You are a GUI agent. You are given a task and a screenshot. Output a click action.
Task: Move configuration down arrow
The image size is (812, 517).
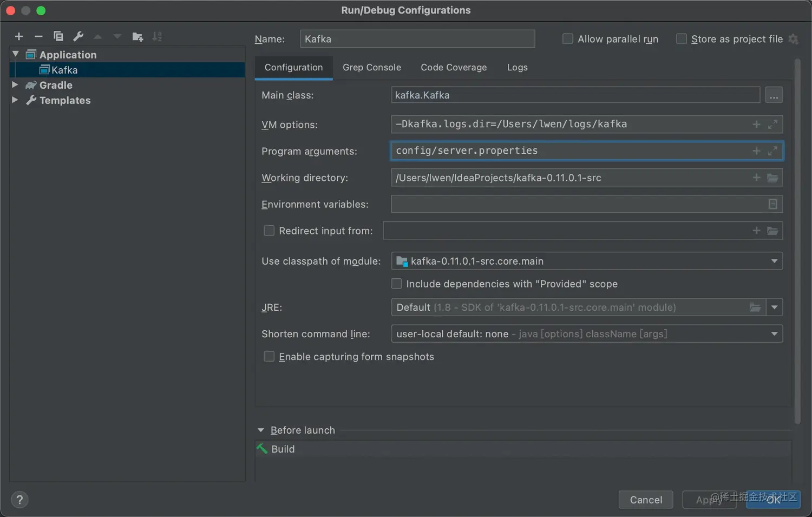pos(117,36)
